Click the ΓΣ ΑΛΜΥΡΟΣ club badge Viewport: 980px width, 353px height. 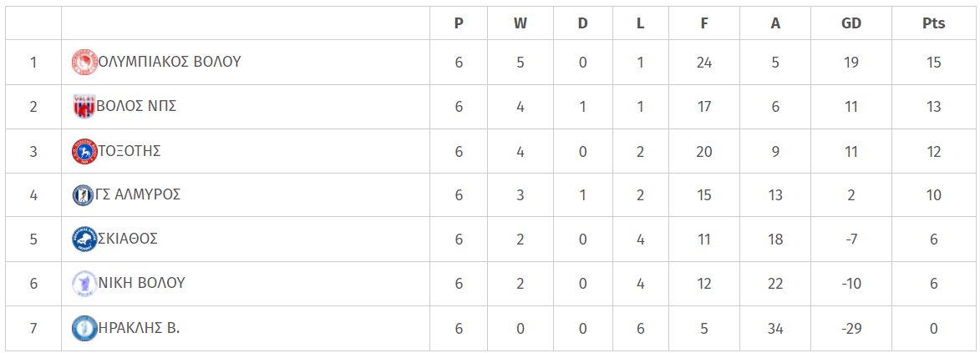coord(83,195)
